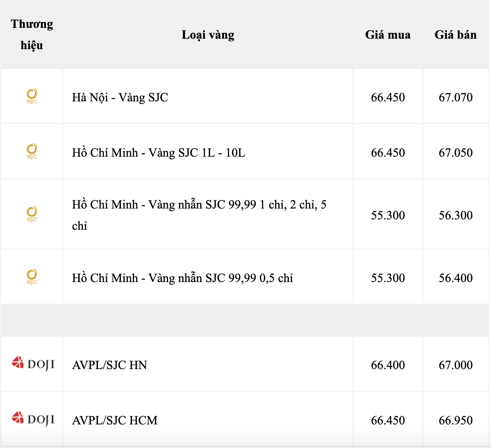Click the AVPL/SJC HCM label
The height and width of the screenshot is (448, 491).
coord(115,421)
